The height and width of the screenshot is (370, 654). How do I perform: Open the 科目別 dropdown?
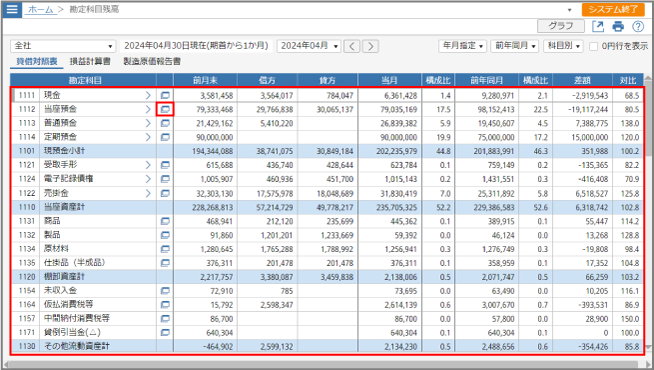563,46
